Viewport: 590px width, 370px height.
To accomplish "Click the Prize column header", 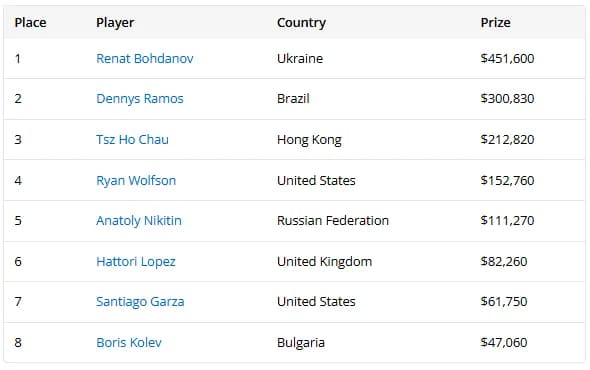I will click(496, 23).
